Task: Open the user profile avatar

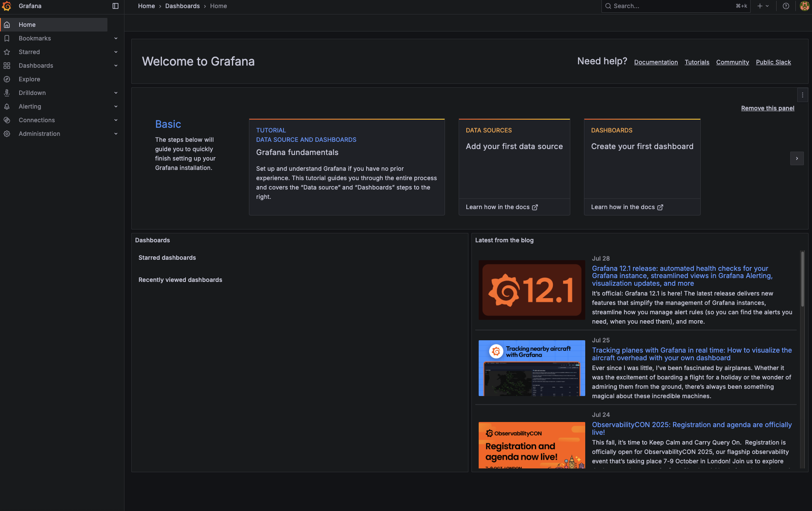Action: 804,6
